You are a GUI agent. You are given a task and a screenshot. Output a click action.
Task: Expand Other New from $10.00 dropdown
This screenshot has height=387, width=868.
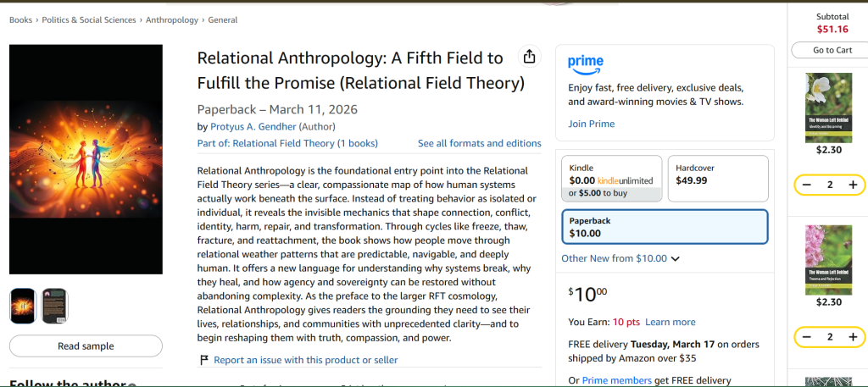pos(620,258)
